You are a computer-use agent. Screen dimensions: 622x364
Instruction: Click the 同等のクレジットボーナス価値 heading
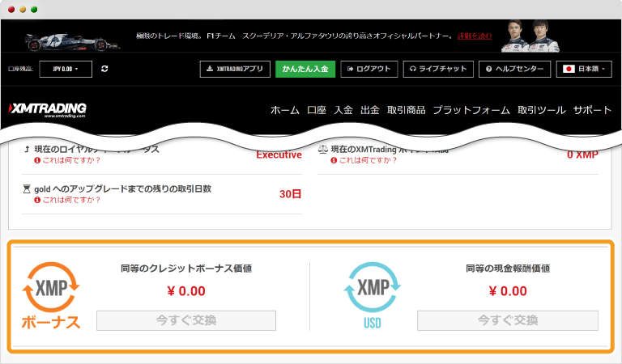tap(186, 269)
